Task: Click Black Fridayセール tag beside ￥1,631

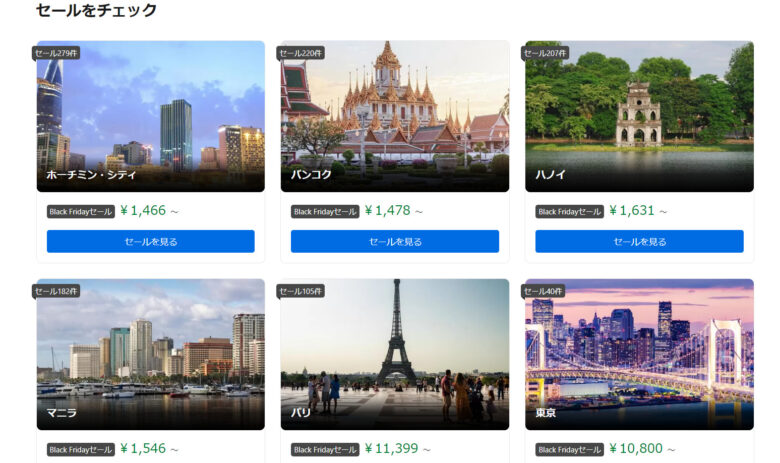Action: pos(570,212)
